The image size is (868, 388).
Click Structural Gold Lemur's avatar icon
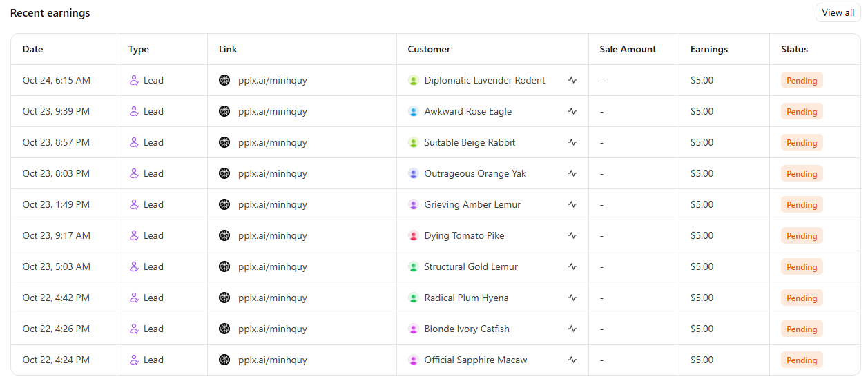[x=414, y=266]
